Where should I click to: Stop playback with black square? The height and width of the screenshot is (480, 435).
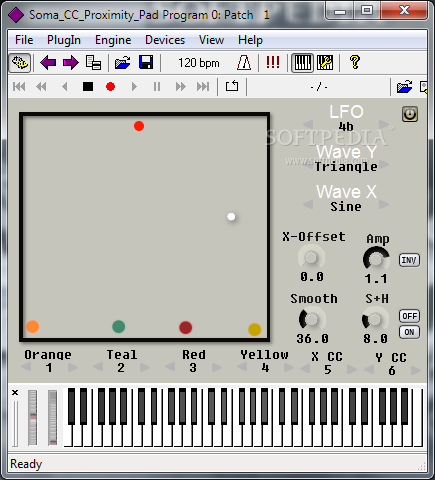coord(88,87)
